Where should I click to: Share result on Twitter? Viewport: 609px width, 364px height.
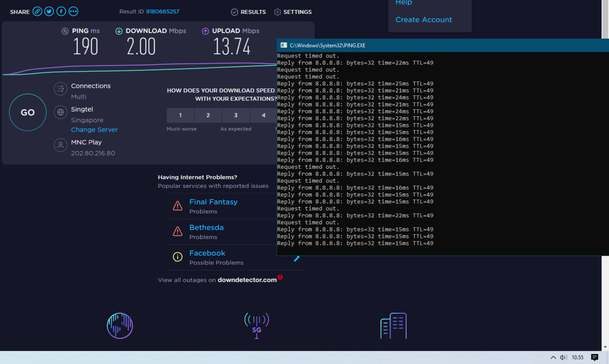pyautogui.click(x=49, y=11)
